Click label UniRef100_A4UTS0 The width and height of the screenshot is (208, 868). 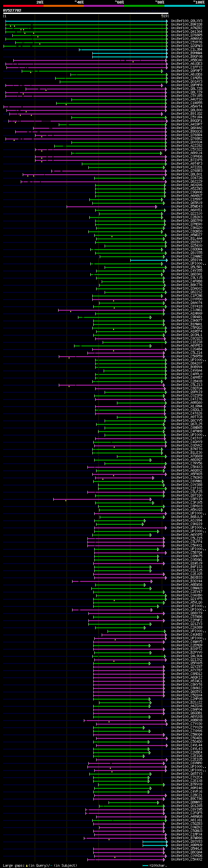coord(187,99)
